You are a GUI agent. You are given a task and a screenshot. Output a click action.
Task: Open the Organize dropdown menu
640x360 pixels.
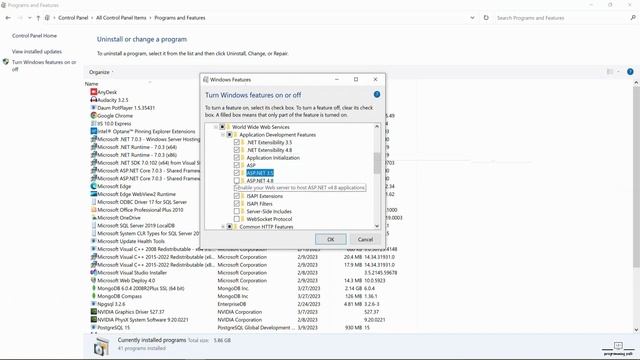tap(101, 72)
